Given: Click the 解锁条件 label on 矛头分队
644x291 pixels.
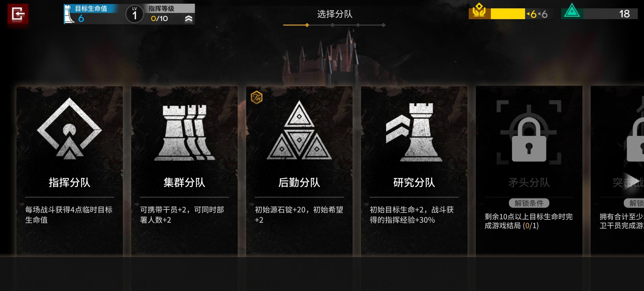Looking at the screenshot, I should tap(529, 203).
